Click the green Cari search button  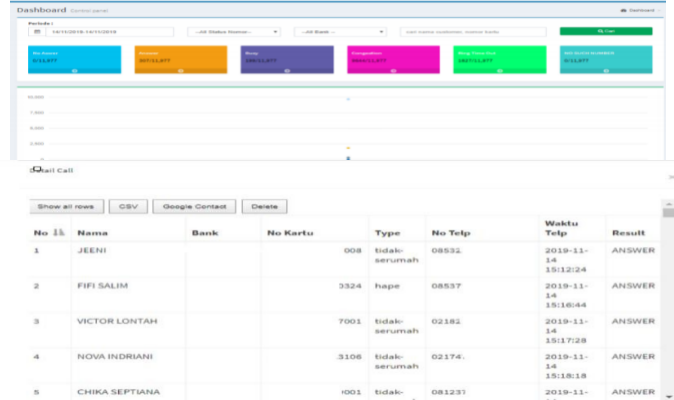pyautogui.click(x=606, y=31)
